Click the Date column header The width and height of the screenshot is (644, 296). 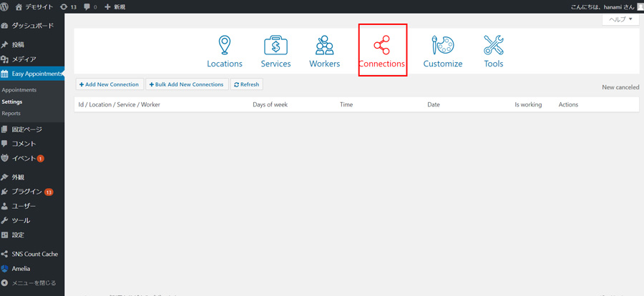[434, 104]
